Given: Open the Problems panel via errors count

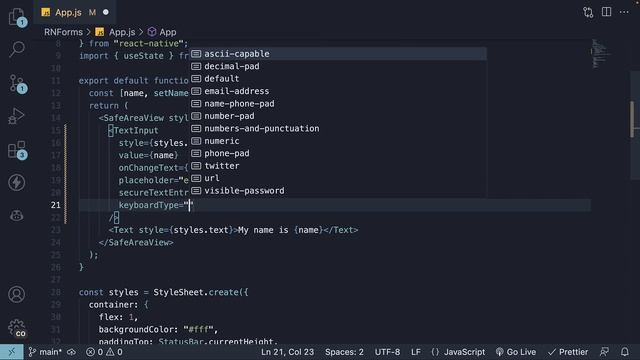Looking at the screenshot, I should pyautogui.click(x=104, y=352).
